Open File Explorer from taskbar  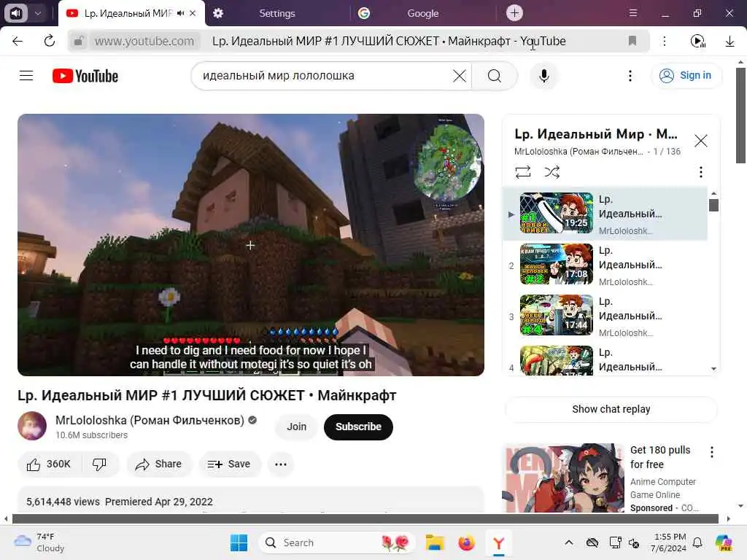click(x=435, y=542)
